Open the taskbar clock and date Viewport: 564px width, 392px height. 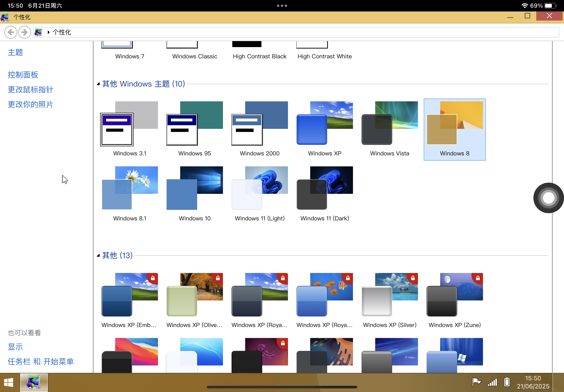coord(533,382)
